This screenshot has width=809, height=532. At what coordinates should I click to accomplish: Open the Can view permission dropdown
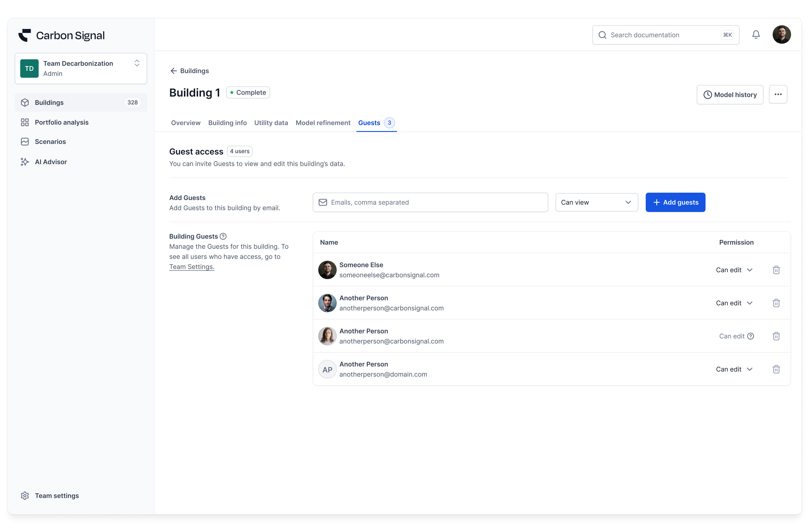point(596,202)
